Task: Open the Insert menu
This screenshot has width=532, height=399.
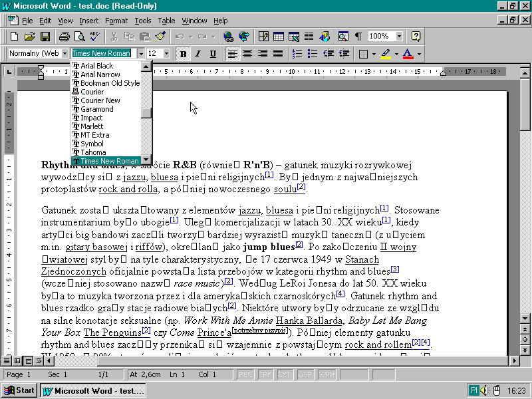Action: (x=88, y=21)
